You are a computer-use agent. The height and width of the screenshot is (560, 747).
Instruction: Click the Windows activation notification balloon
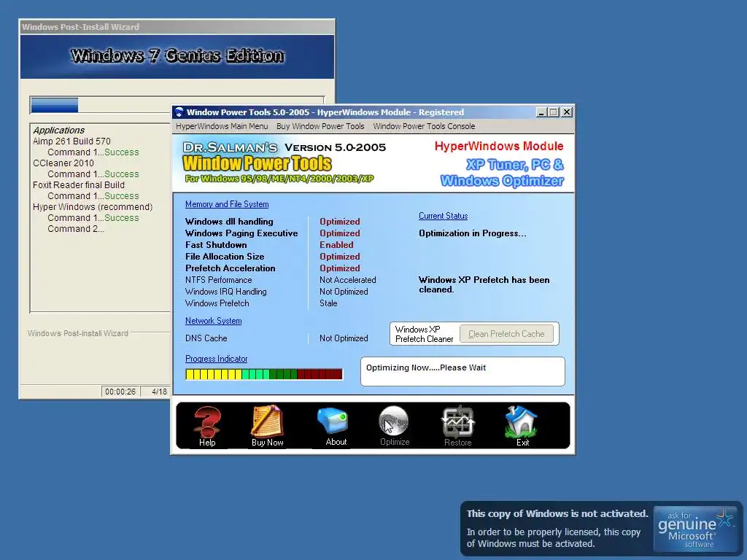[x=601, y=528]
